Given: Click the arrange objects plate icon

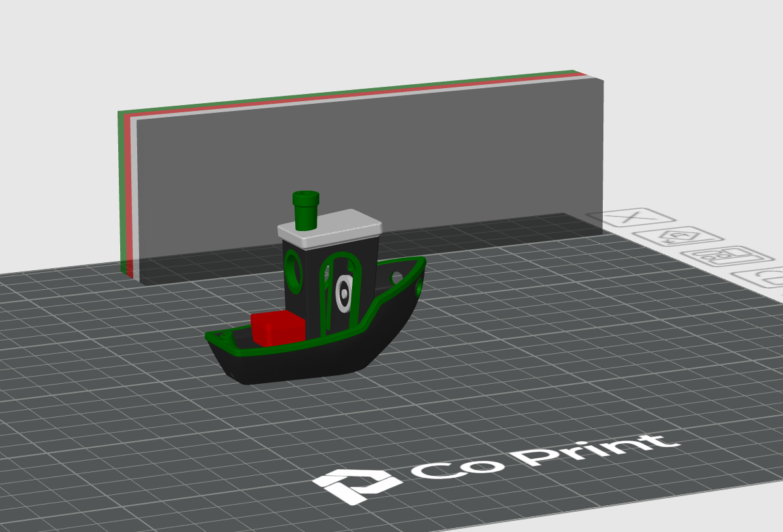Looking at the screenshot, I should click(727, 256).
